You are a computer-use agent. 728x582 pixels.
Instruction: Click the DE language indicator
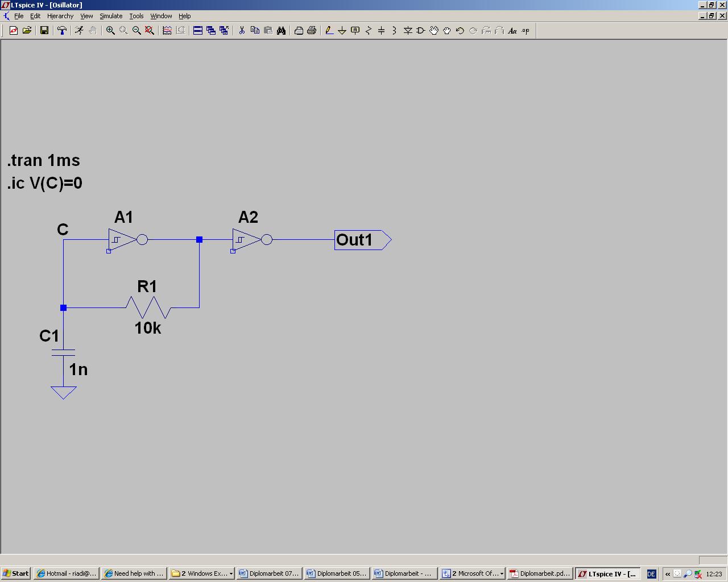tap(651, 574)
